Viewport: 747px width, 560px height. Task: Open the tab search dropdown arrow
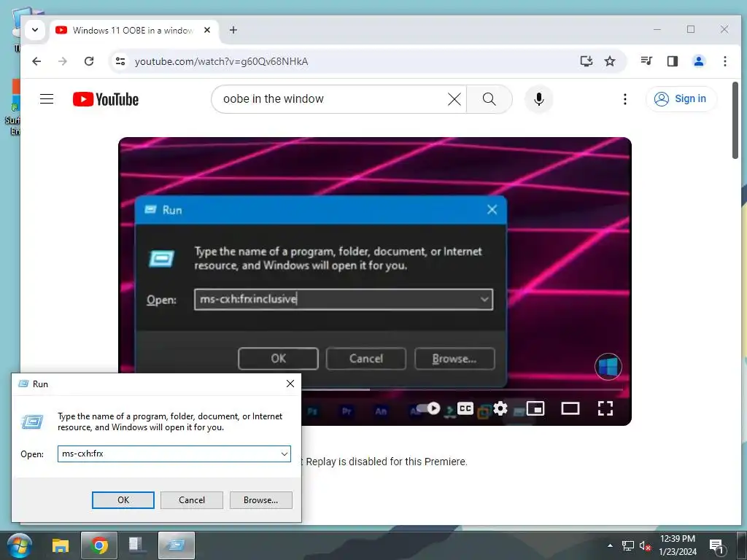(35, 29)
